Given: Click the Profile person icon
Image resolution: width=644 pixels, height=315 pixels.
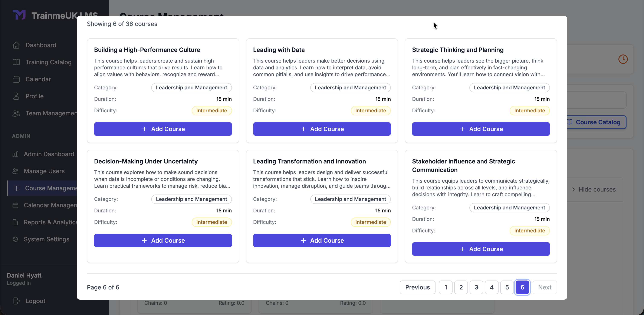Looking at the screenshot, I should [x=16, y=96].
